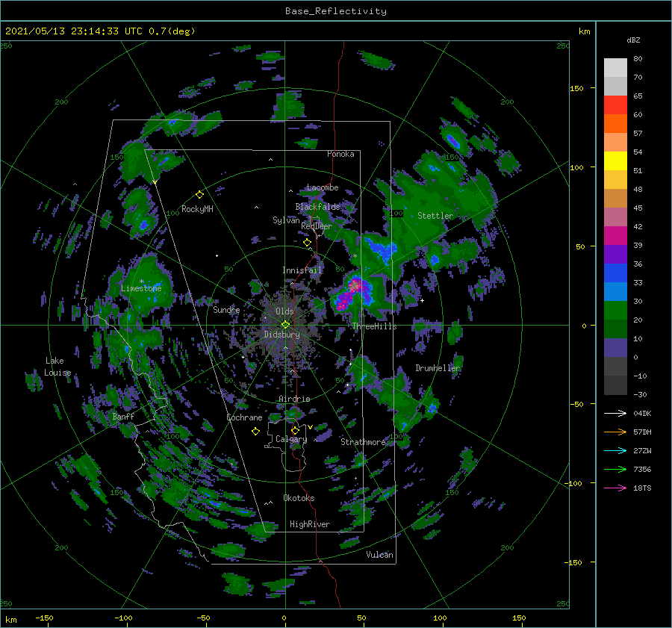Viewport: 672px width, 628px height.
Task: Click the Sylvan label
Action: pos(286,220)
